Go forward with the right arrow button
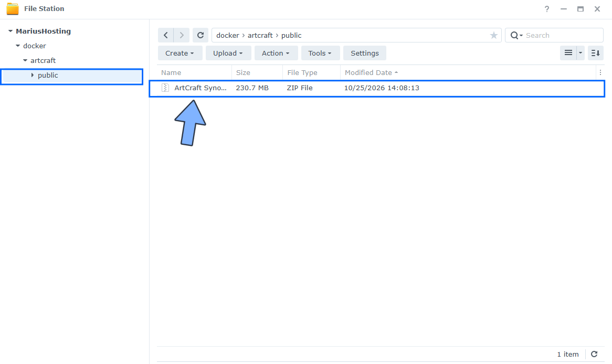Image resolution: width=612 pixels, height=364 pixels. (x=182, y=35)
